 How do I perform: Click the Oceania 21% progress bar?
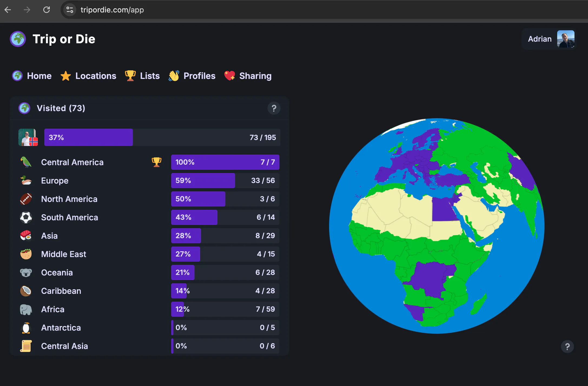225,272
